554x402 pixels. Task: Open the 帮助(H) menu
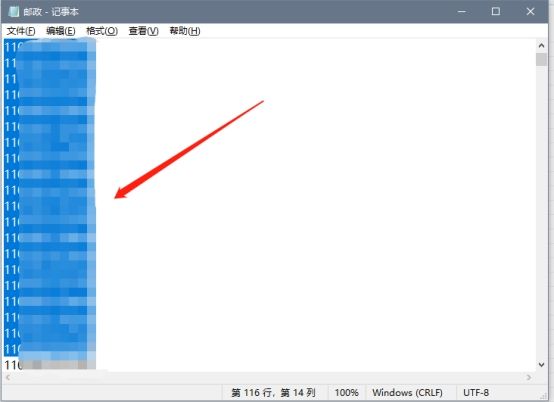185,31
